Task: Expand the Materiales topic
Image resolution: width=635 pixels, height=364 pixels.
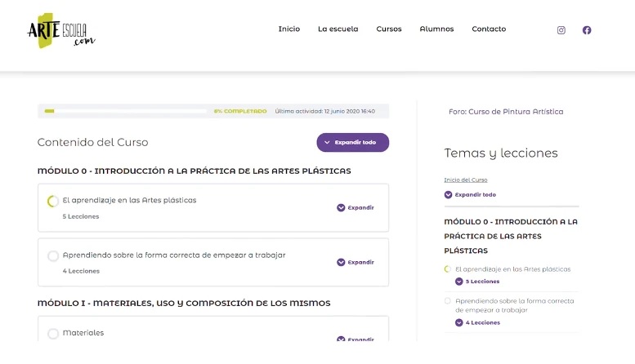Action: (x=356, y=339)
